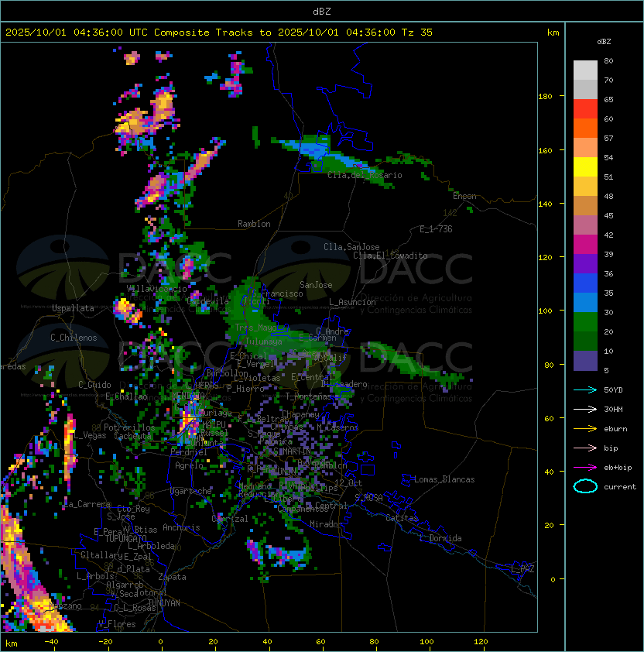The width and height of the screenshot is (644, 652).
Task: Click the Ugarteche label
Action: coord(191,491)
